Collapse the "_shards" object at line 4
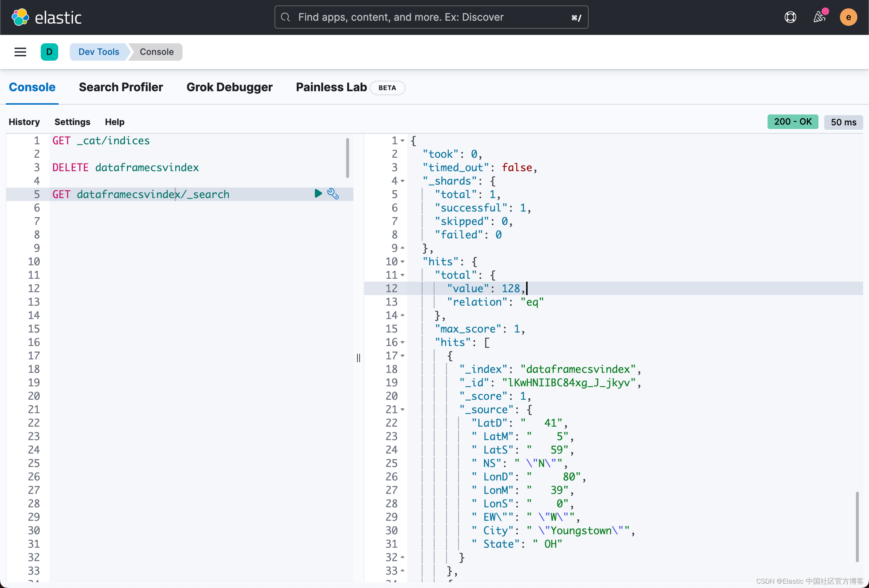Viewport: 869px width, 588px height. (x=403, y=181)
